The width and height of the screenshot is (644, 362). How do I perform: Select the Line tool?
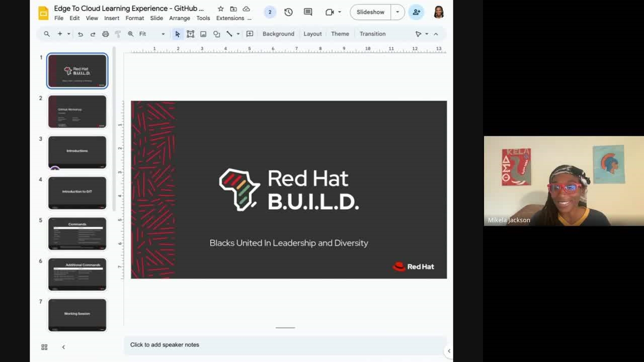pyautogui.click(x=229, y=34)
